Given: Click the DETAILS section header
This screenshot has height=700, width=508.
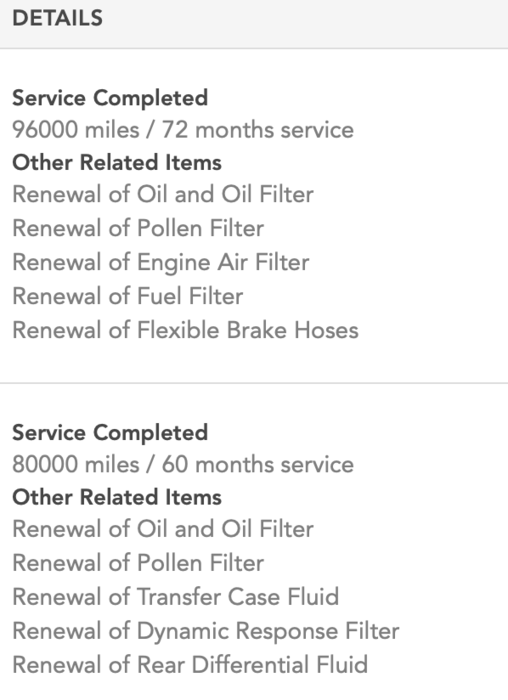Looking at the screenshot, I should (x=58, y=18).
